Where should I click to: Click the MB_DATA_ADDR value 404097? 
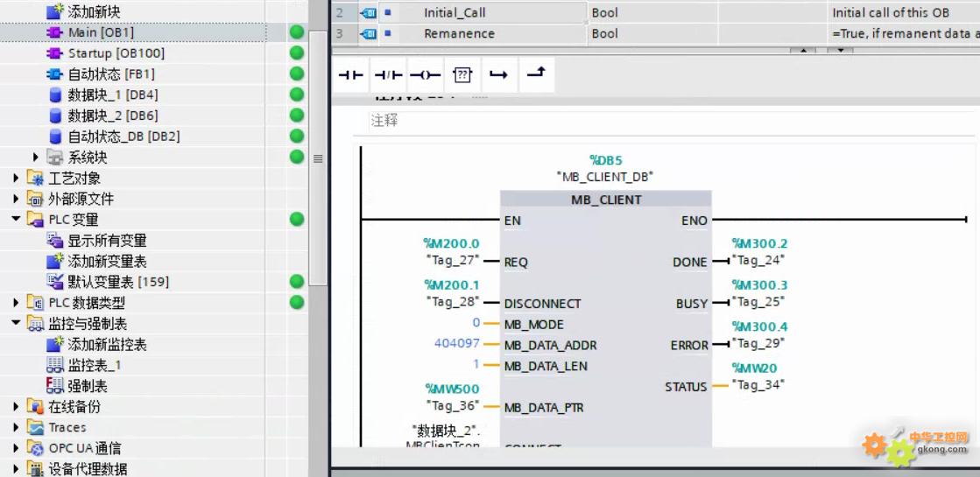tap(456, 345)
